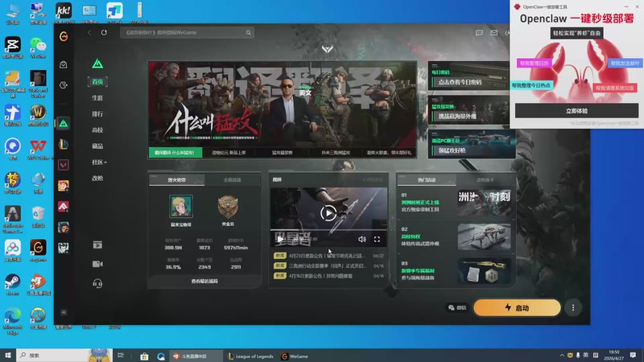
Task: Open 排行 in game navigation
Action: [x=97, y=113]
